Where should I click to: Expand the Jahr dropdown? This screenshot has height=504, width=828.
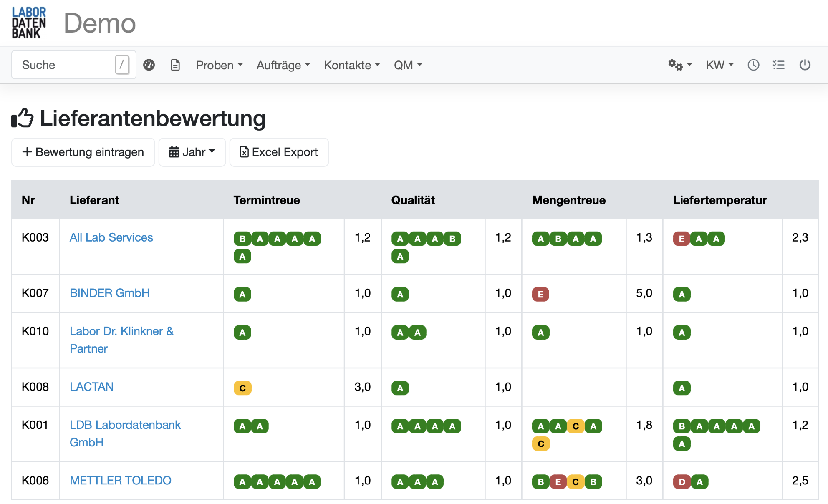click(192, 152)
